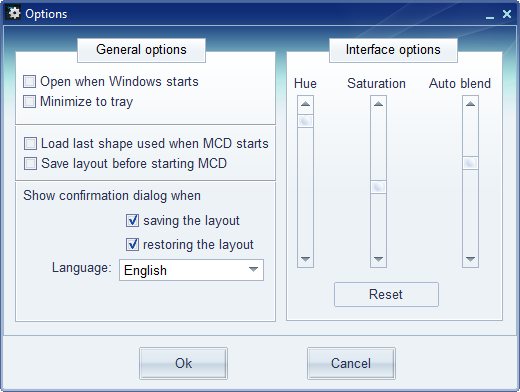The height and width of the screenshot is (392, 520).
Task: Check the Minimize to tray option
Action: pyautogui.click(x=29, y=102)
